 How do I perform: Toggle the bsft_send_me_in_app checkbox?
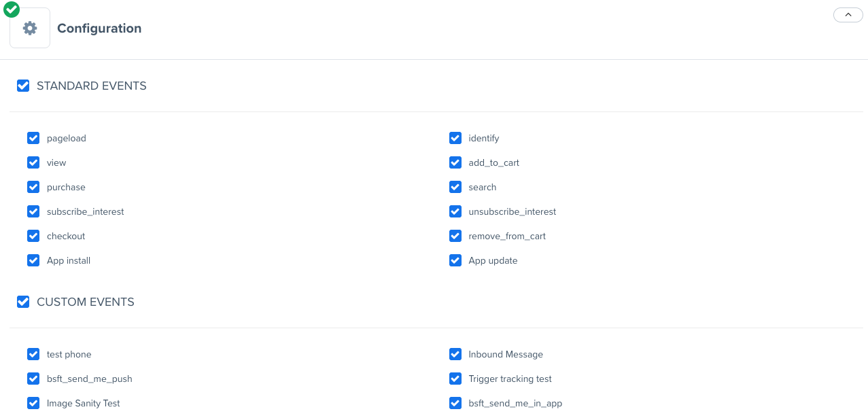coord(455,403)
